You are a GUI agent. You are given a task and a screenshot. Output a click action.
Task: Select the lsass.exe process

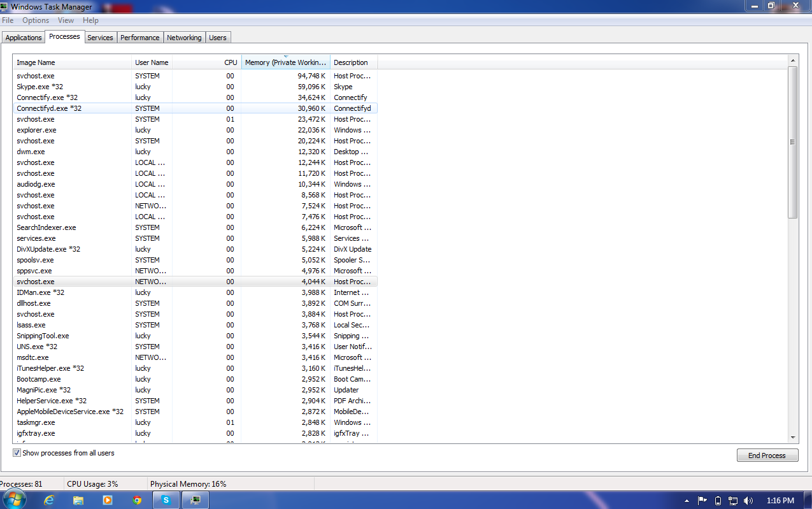(x=195, y=325)
